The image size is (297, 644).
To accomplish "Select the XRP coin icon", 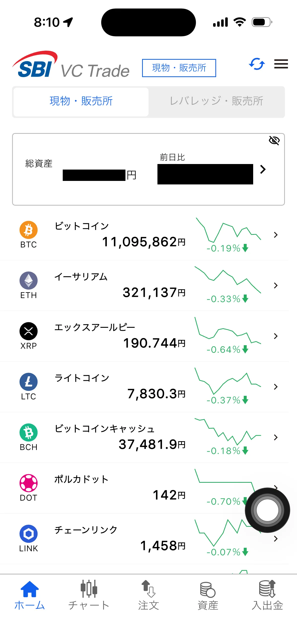I will coord(28,331).
